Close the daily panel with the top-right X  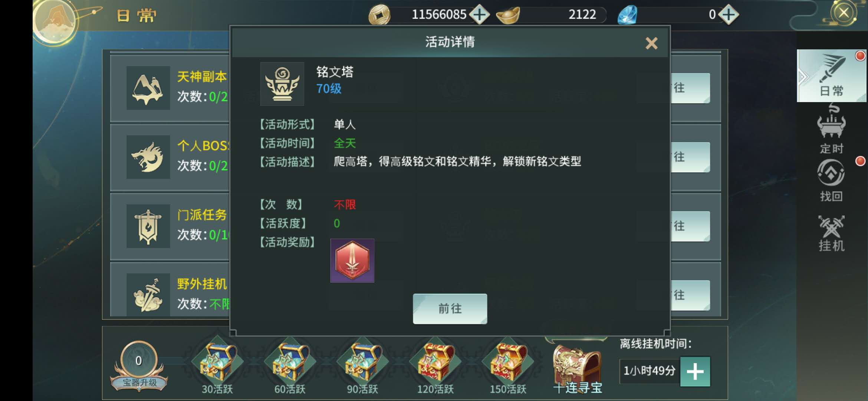click(844, 13)
